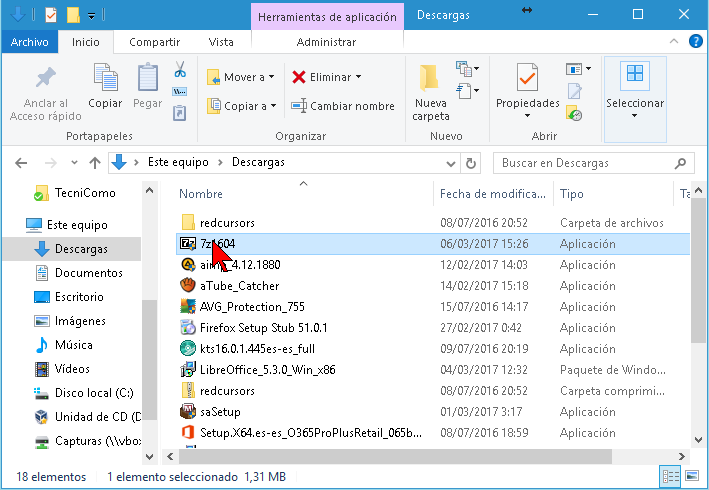Viewport: 709px width, 490px height.
Task: Open recent locations dropdown arrow
Action: (74, 162)
